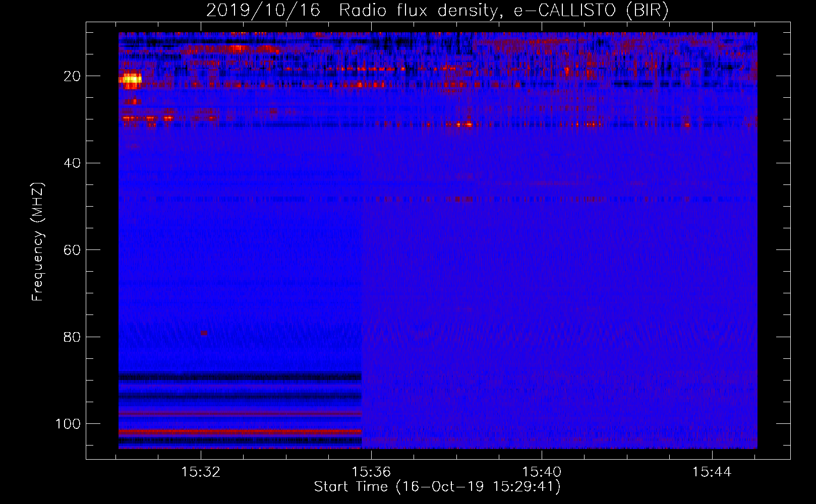Screen dimensions: 816x504
Task: Click the 20 MHz frequency tick label
Action: coord(72,76)
